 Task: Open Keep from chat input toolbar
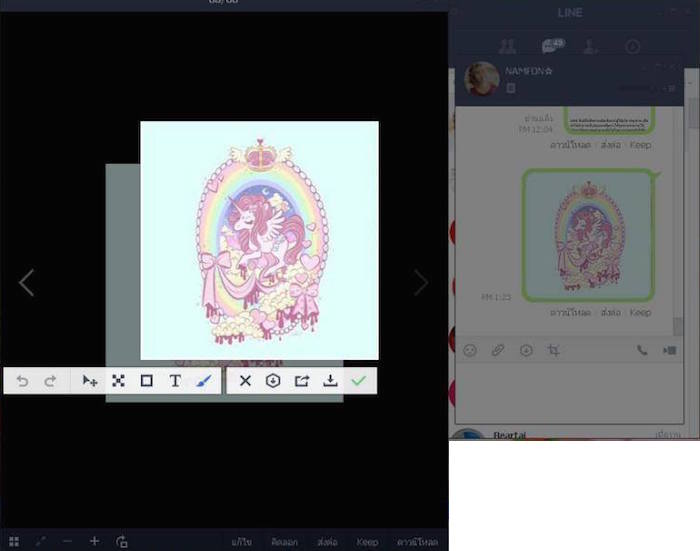pos(526,351)
